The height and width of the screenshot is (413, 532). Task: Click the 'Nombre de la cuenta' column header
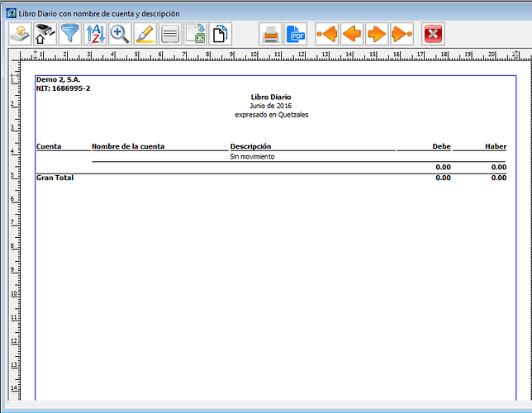tap(128, 146)
